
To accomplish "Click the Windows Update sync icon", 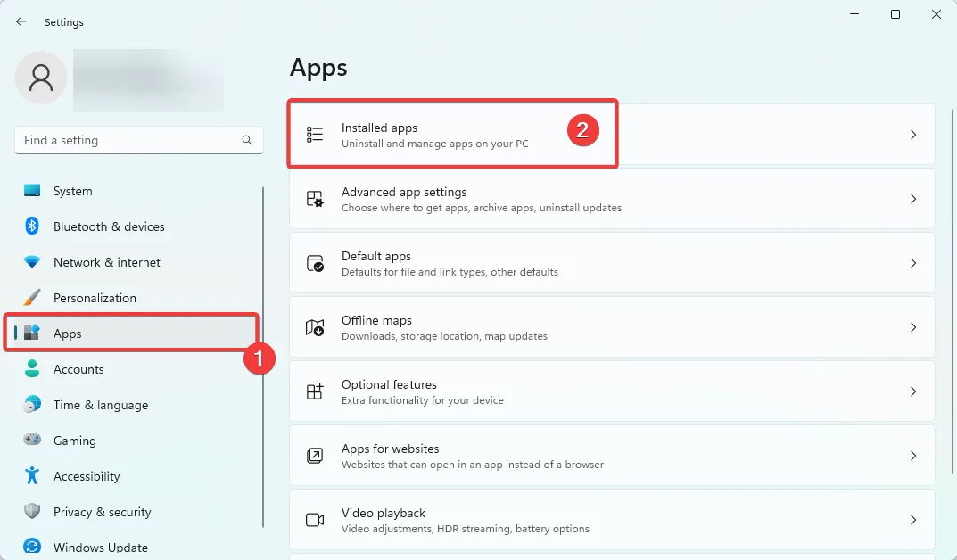I will point(32,547).
